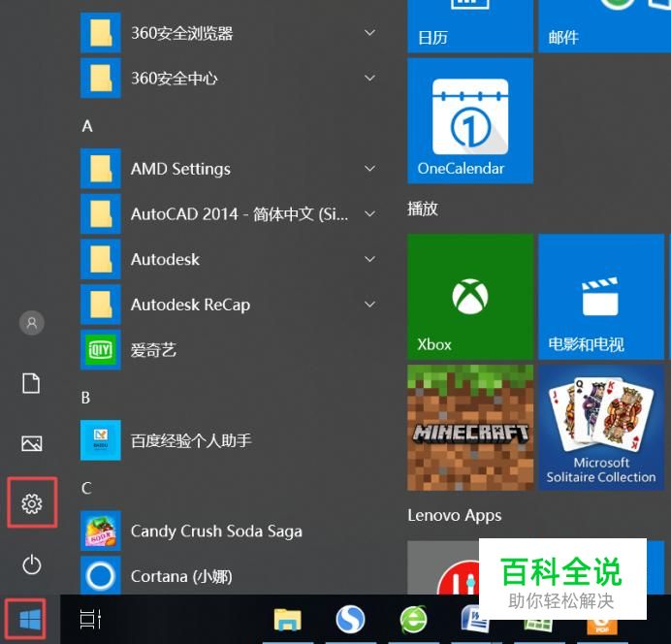Click the Power button icon
Screen dimensions: 671x644
[32, 564]
